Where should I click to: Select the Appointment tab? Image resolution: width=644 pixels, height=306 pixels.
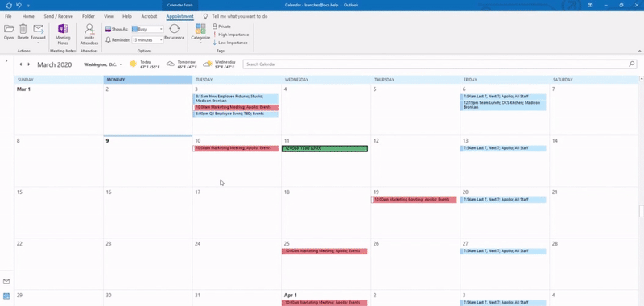coord(180,16)
